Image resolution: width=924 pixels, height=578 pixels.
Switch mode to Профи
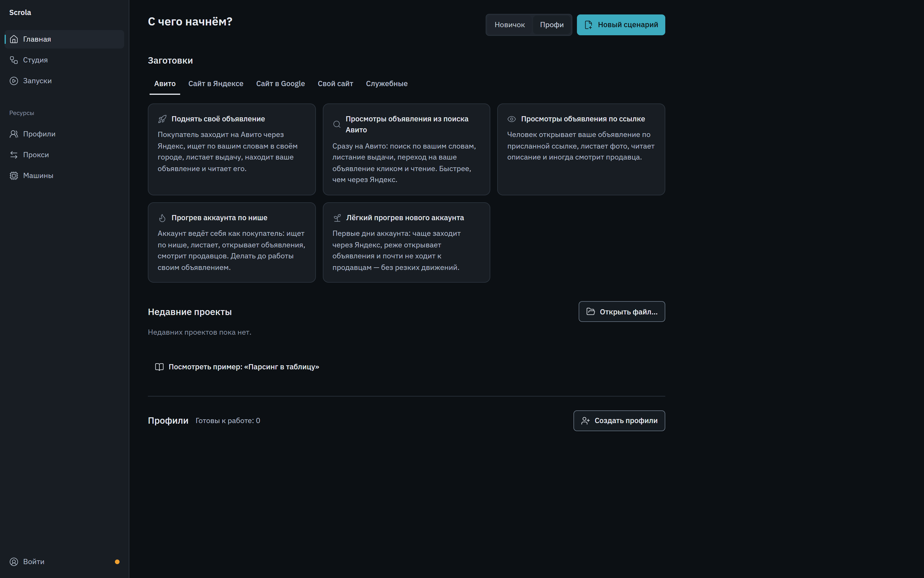point(552,25)
